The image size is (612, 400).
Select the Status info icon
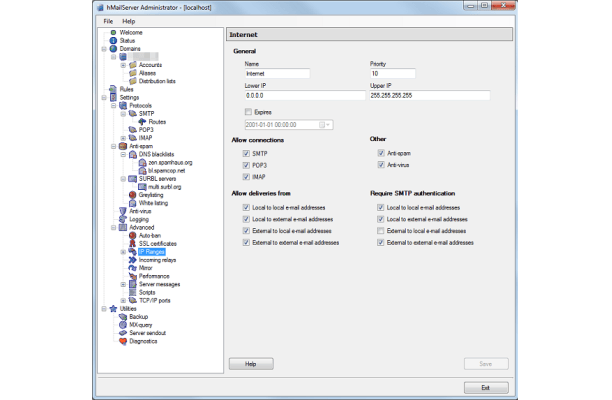point(113,41)
